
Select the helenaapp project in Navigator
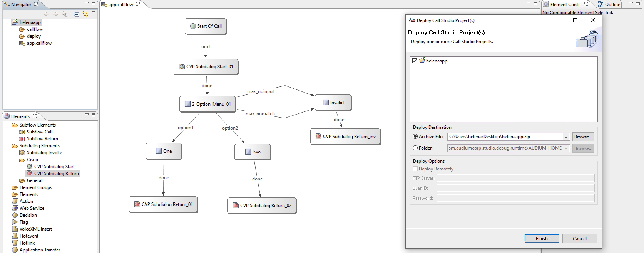coord(26,22)
